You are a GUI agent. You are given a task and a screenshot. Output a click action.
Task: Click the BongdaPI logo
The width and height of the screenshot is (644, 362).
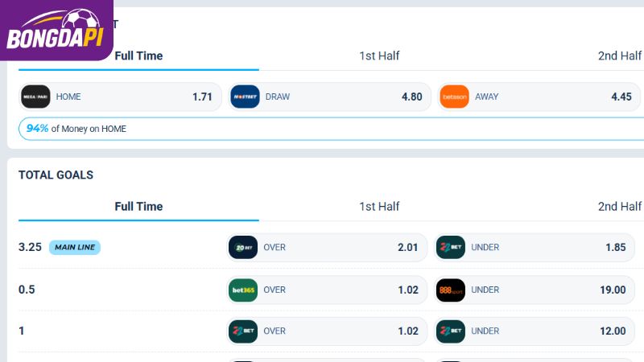55,30
